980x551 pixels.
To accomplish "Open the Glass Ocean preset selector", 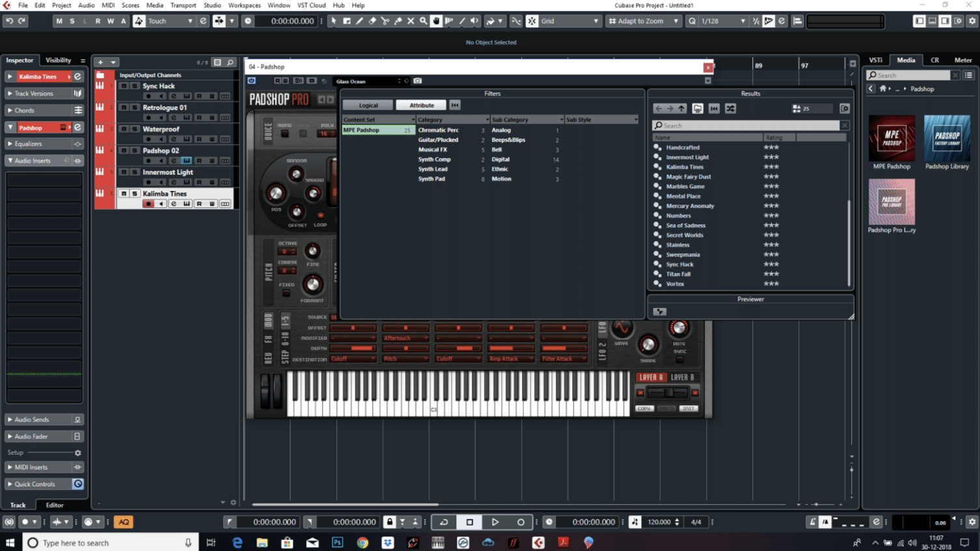I will (x=368, y=81).
